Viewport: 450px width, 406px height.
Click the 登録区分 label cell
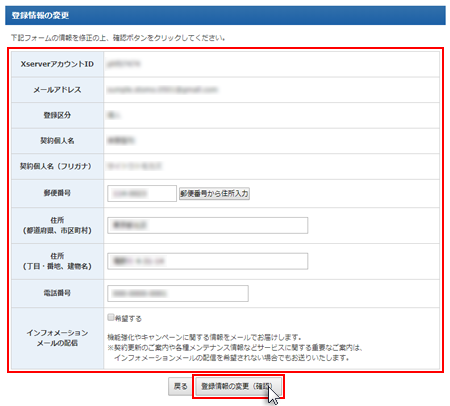pos(57,115)
